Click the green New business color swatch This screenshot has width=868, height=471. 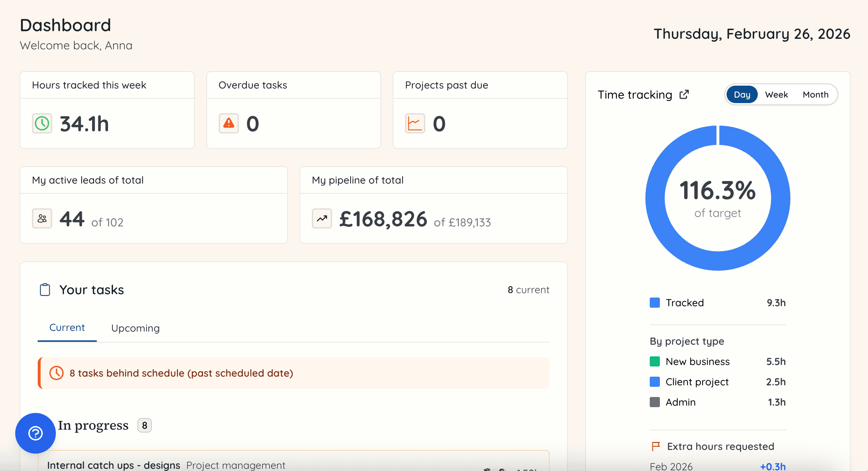click(654, 361)
